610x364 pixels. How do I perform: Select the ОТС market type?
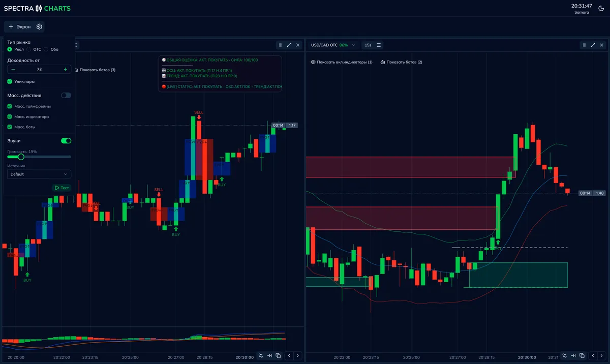tap(30, 49)
